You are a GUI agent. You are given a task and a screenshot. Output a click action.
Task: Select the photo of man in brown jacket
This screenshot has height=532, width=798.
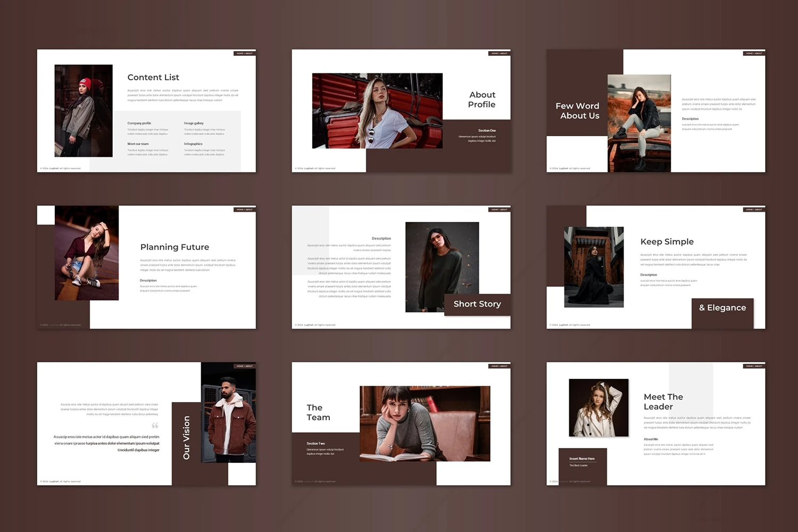click(228, 412)
